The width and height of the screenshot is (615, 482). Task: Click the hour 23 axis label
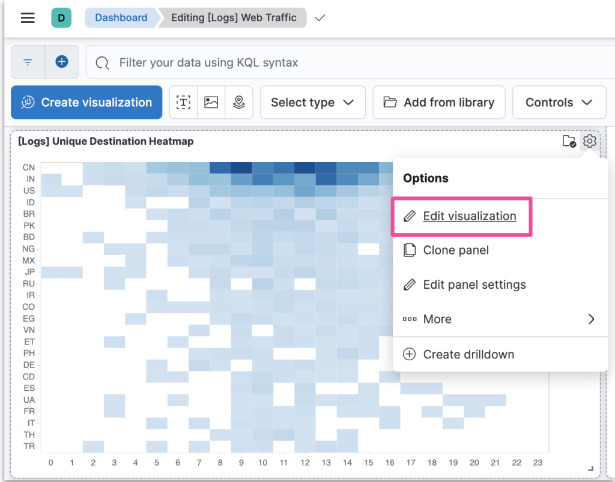click(538, 463)
